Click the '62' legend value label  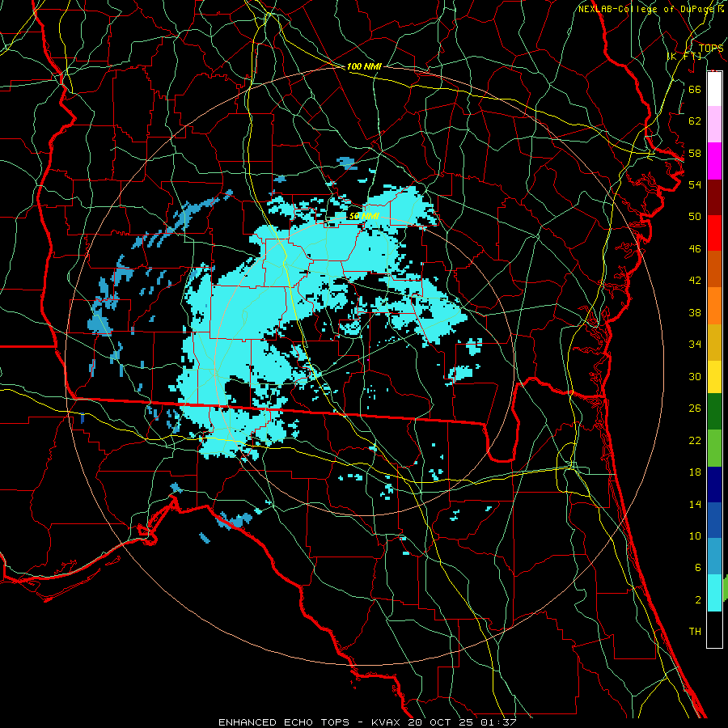(695, 121)
